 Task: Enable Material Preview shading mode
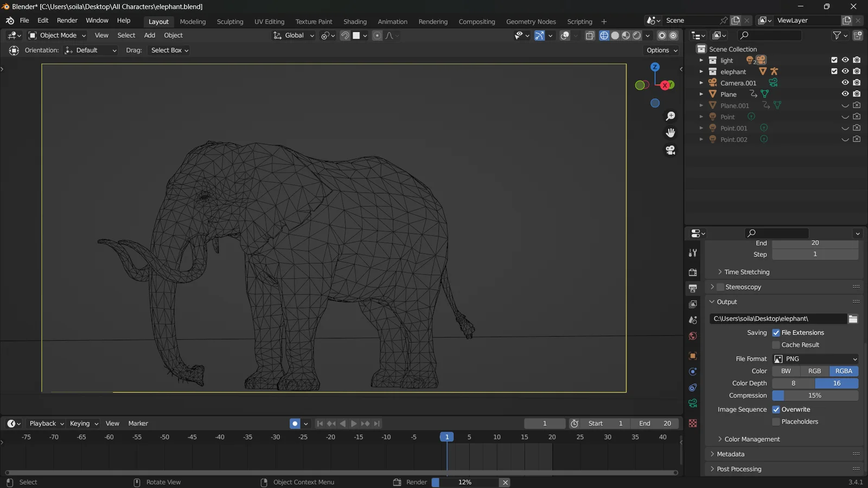tap(626, 35)
